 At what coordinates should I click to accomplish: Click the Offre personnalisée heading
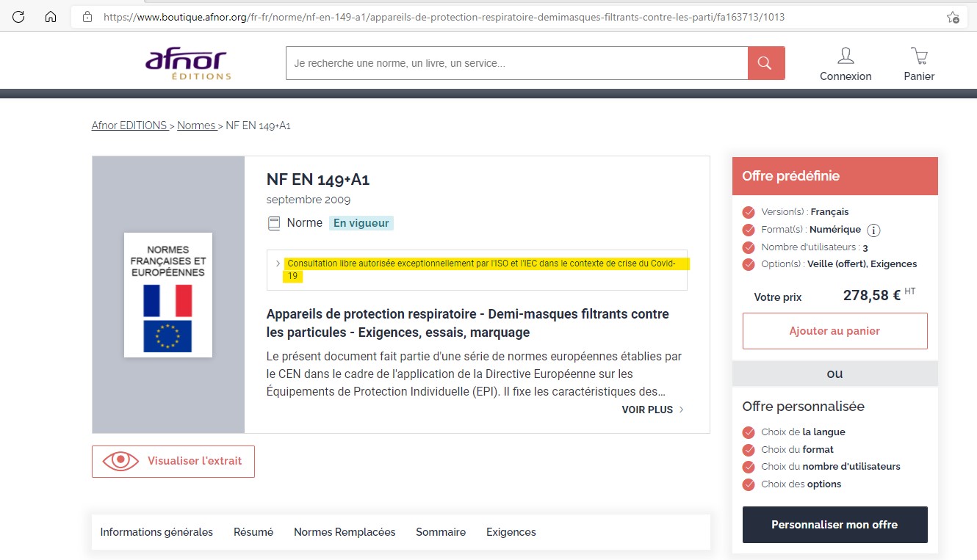click(x=803, y=407)
